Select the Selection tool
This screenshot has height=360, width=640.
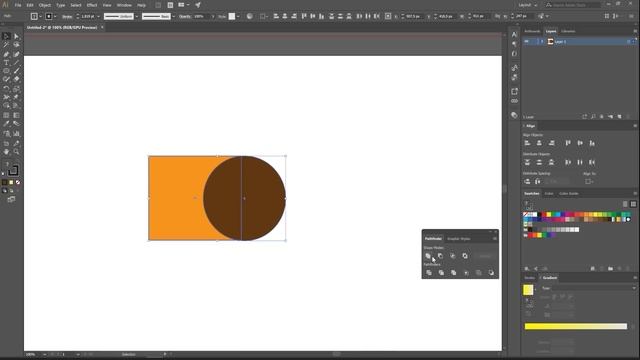click(6, 36)
